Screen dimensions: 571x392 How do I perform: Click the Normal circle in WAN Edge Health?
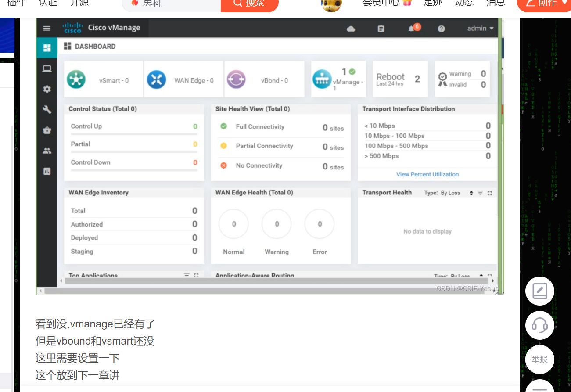coord(233,224)
